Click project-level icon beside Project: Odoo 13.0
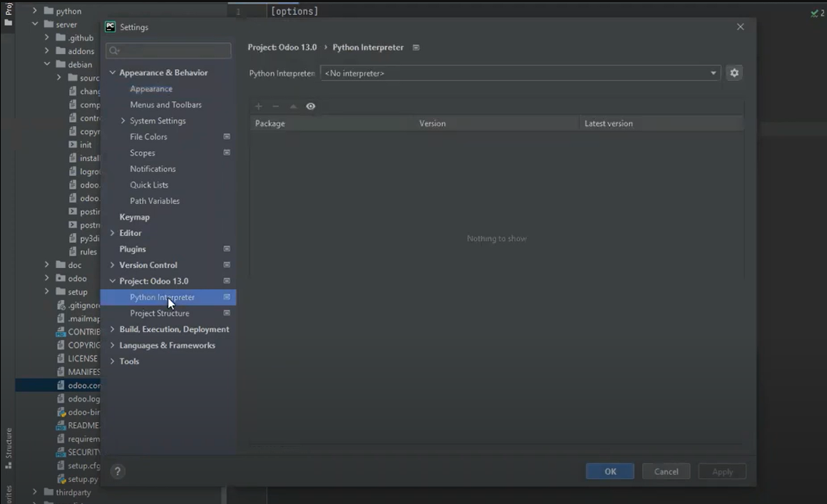The image size is (827, 504). click(x=227, y=281)
